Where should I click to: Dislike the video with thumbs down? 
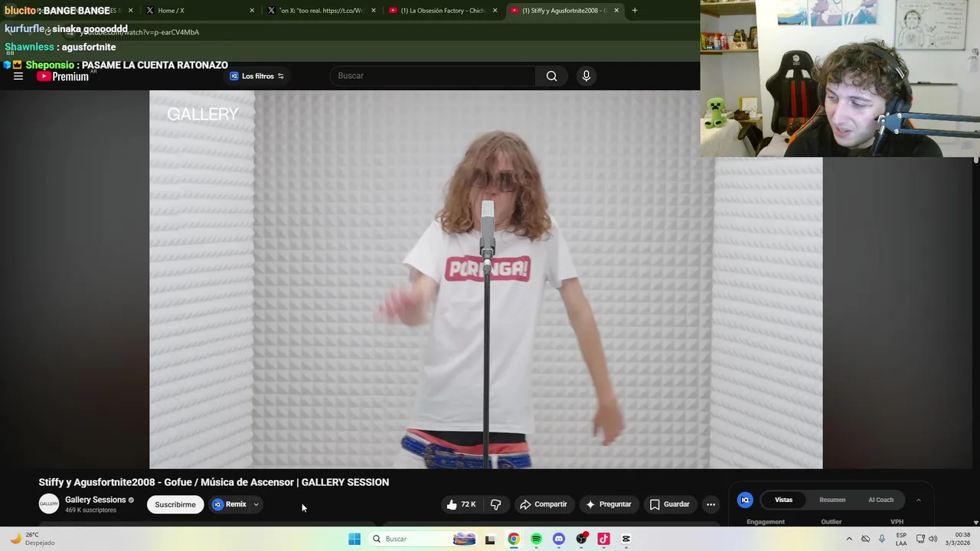[x=496, y=504]
